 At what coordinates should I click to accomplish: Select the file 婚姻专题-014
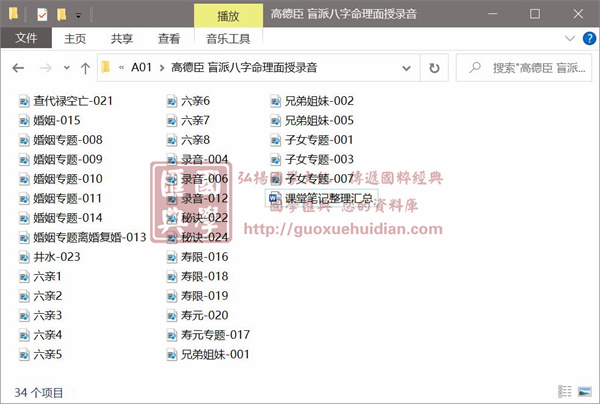[61, 218]
